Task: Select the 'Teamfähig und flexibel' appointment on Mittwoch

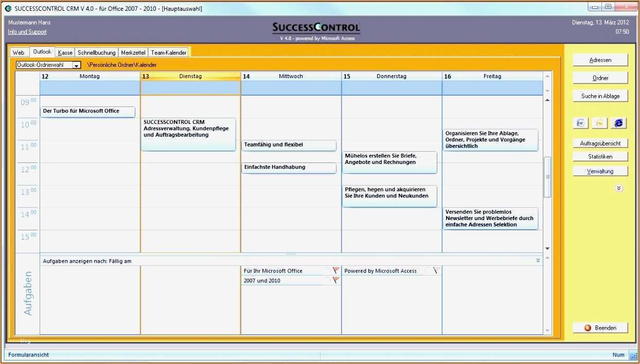Action: coord(288,145)
